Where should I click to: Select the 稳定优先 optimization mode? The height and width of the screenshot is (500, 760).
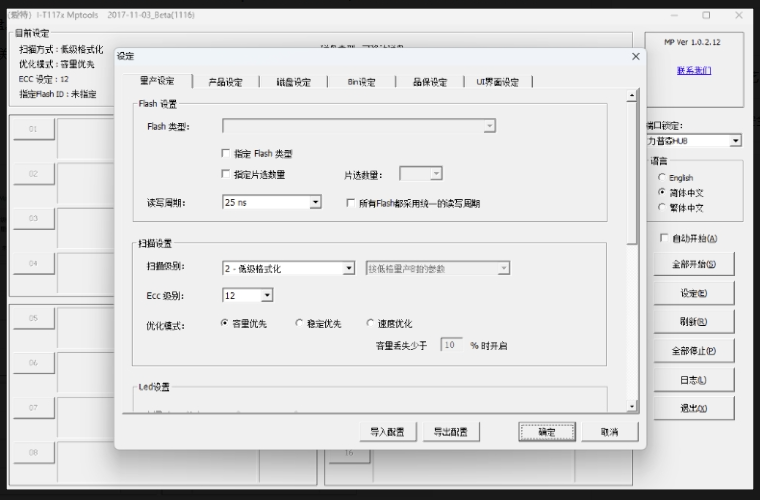299,324
